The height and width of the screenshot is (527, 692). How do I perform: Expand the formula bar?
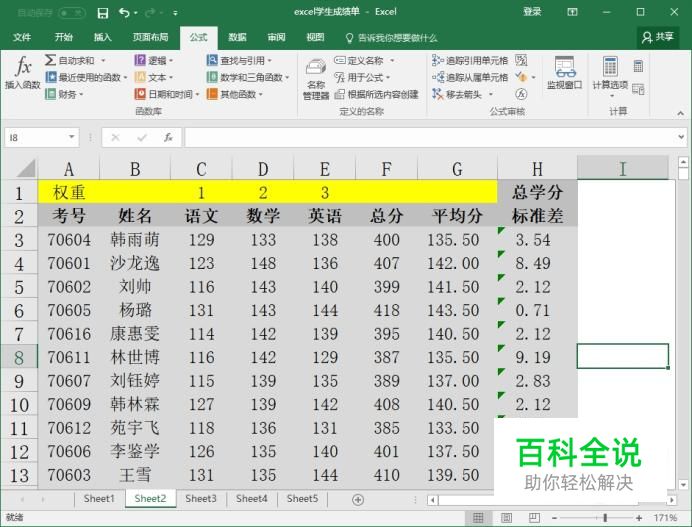coord(681,137)
